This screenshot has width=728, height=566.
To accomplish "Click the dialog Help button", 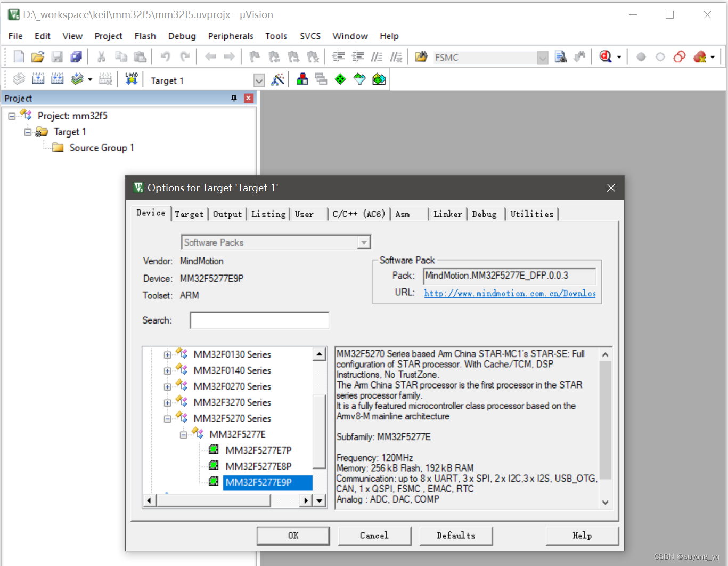I will click(582, 536).
